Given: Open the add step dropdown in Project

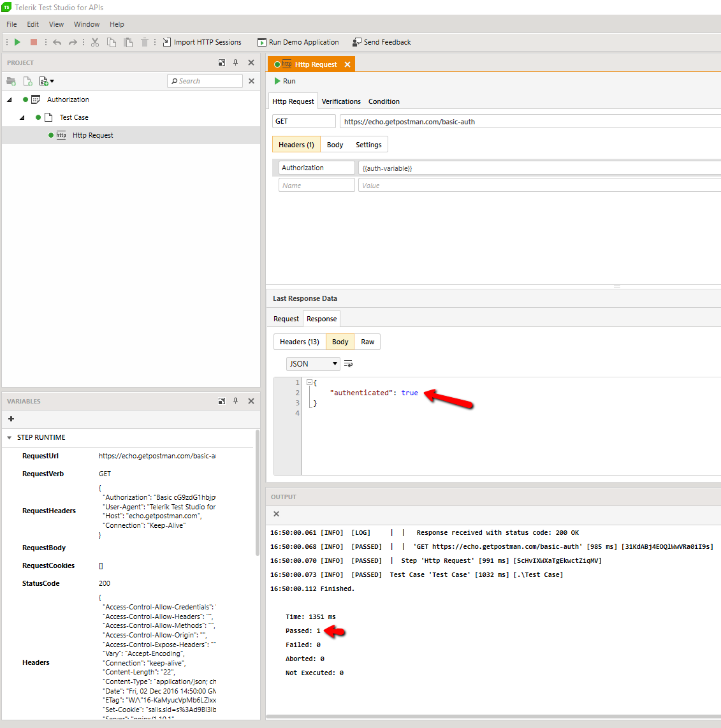Looking at the screenshot, I should click(x=47, y=81).
